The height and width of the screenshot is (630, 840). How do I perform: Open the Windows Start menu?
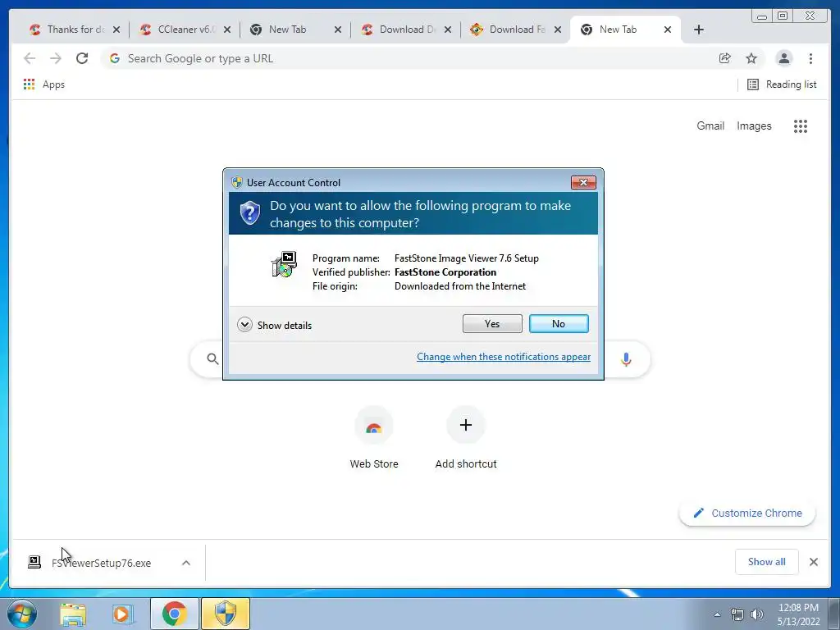coord(22,614)
